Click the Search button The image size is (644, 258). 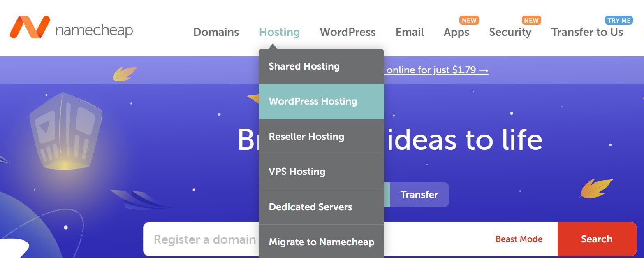[597, 239]
